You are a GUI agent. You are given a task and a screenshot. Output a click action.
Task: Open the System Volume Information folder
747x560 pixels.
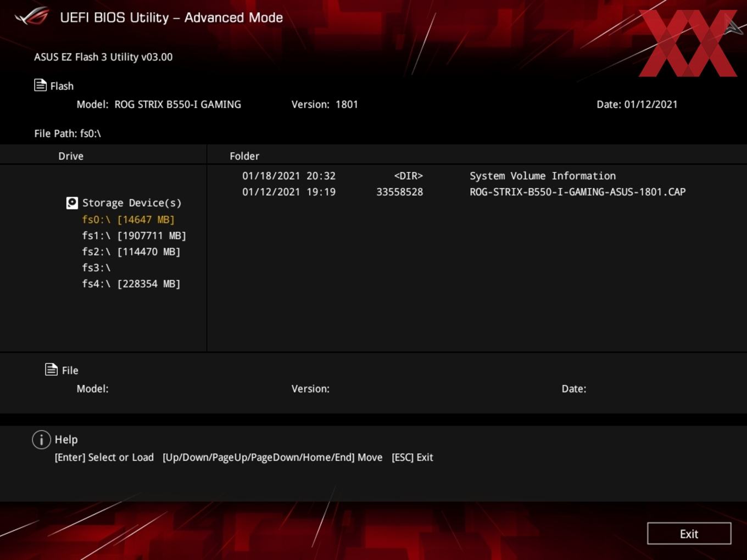pos(543,176)
